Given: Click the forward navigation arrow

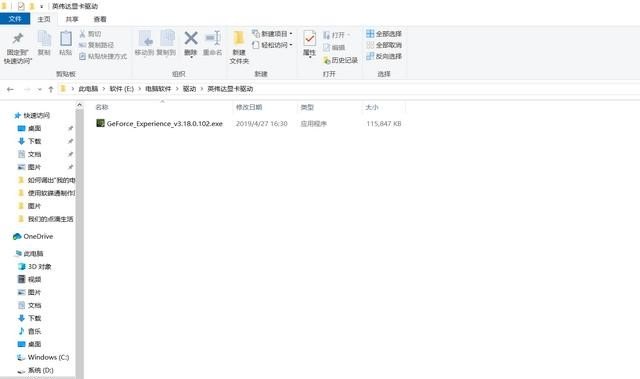Looking at the screenshot, I should [x=27, y=89].
